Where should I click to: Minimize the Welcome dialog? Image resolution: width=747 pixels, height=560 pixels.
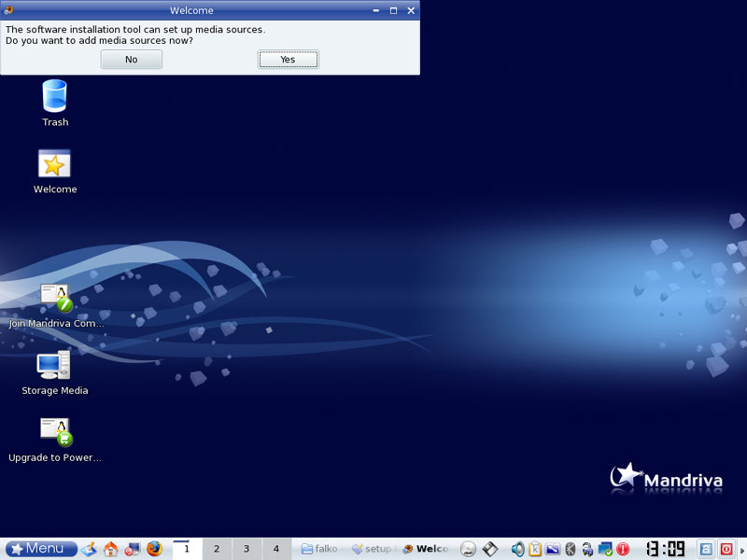[x=376, y=10]
